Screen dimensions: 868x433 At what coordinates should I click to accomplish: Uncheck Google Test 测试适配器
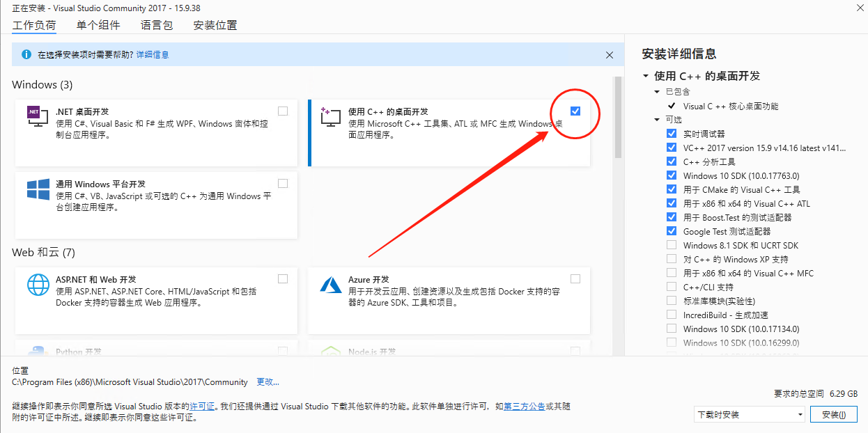pyautogui.click(x=672, y=231)
